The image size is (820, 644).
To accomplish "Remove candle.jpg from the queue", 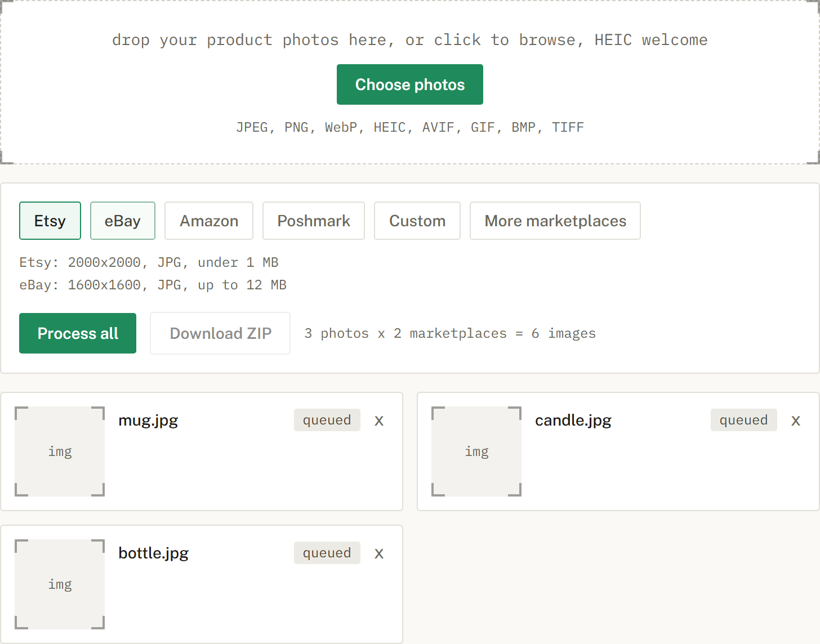I will pos(796,421).
